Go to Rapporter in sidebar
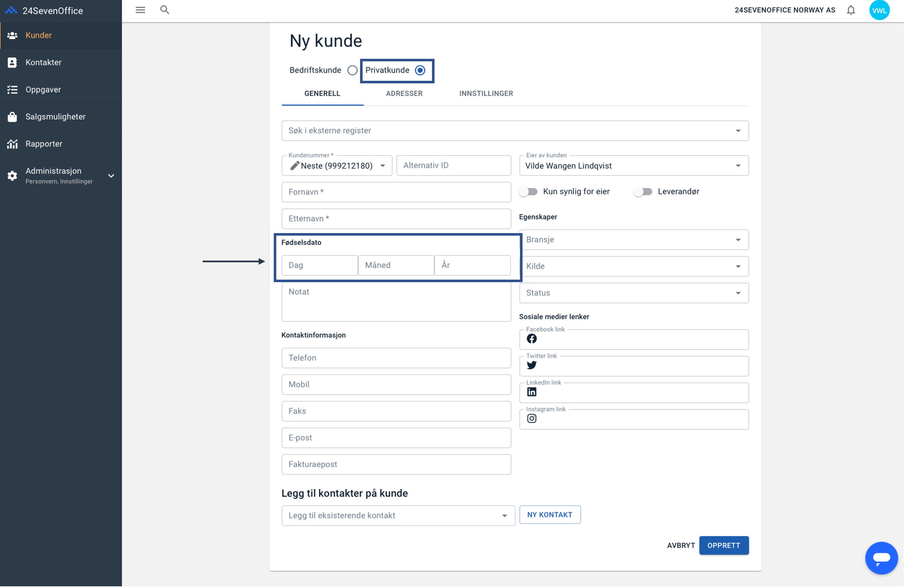Viewport: 908px width, 588px height. pos(61,144)
